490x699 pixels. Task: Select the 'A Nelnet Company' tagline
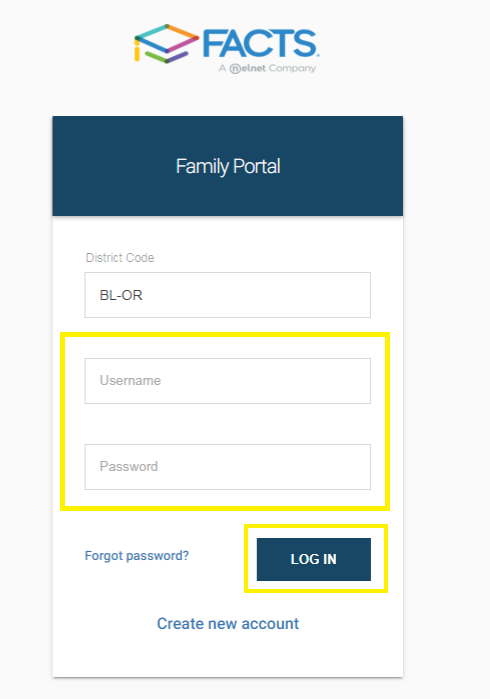[267, 68]
